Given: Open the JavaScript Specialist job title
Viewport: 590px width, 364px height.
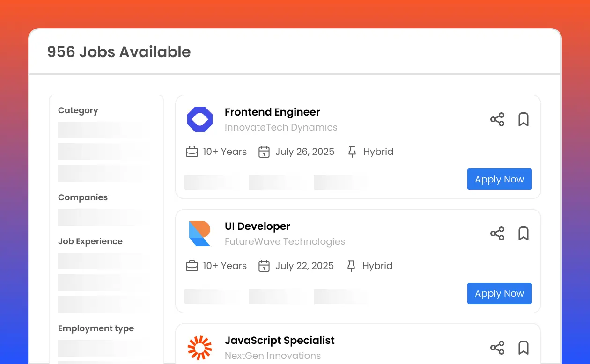Looking at the screenshot, I should pyautogui.click(x=280, y=341).
